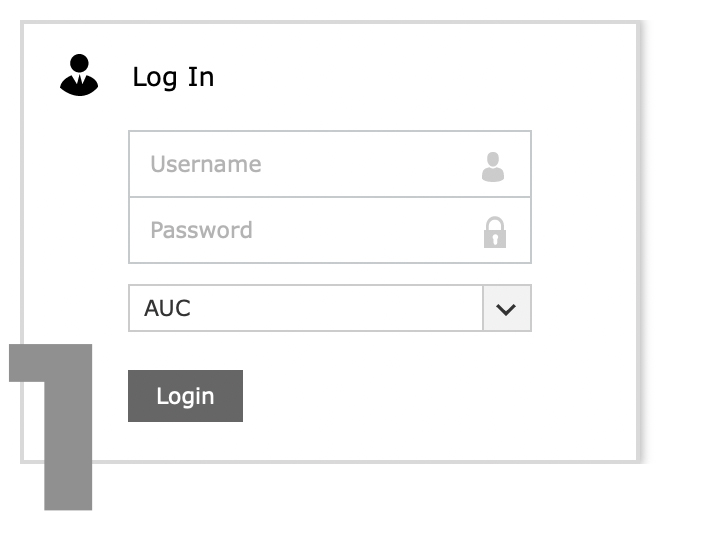The width and height of the screenshot is (704, 534).
Task: Click the Password placeholder text
Action: click(x=201, y=230)
